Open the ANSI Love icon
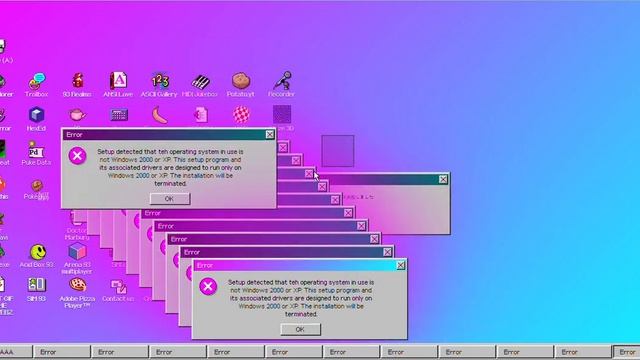 point(118,85)
